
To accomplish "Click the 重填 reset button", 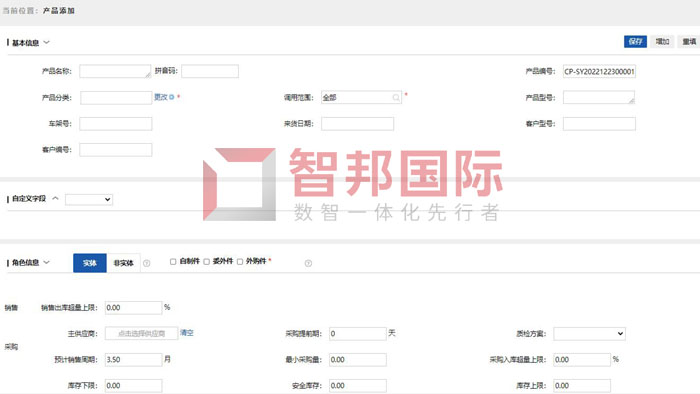I will click(x=689, y=41).
